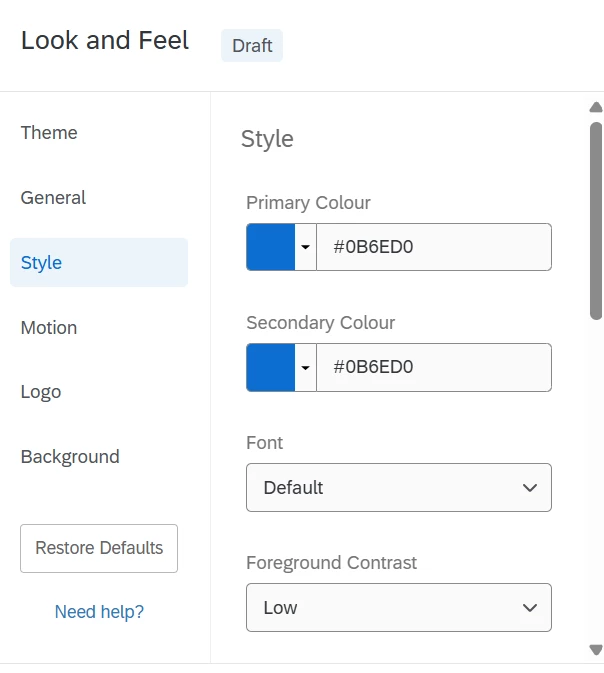The height and width of the screenshot is (673, 604).
Task: Click the scrollbar down arrow
Action: 596,650
